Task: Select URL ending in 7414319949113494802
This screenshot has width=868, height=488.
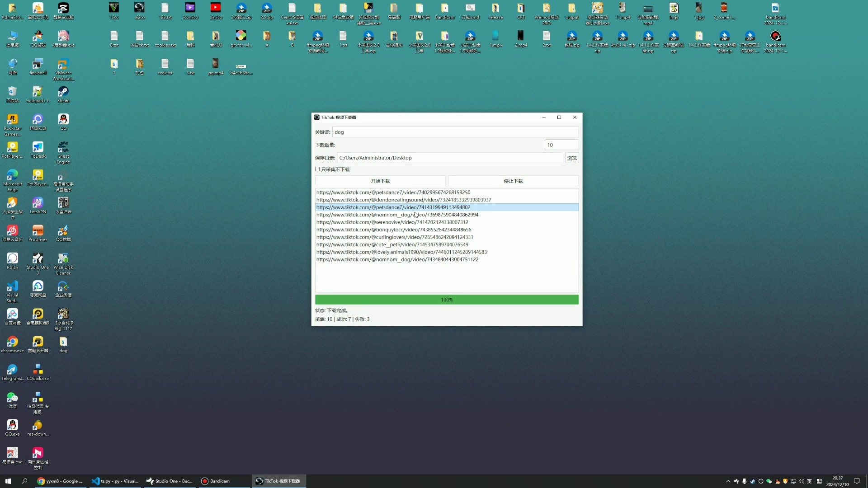Action: [x=447, y=207]
